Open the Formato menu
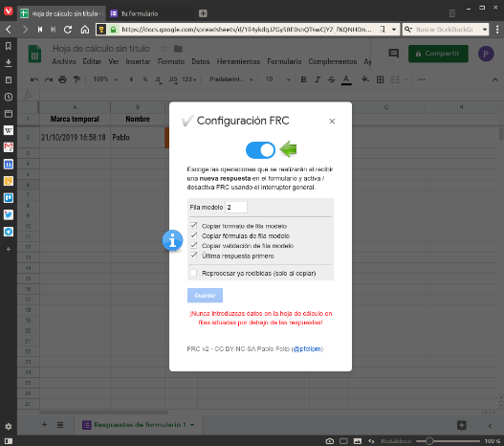 point(171,61)
